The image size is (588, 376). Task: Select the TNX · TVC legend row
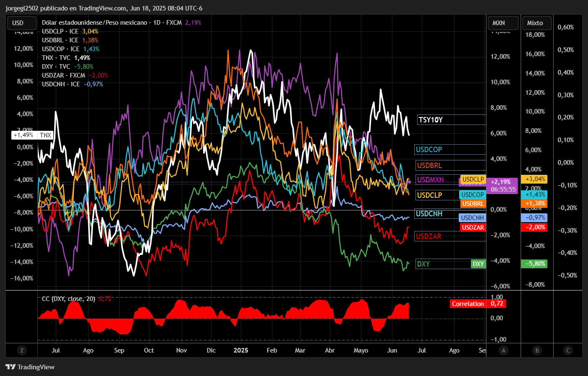coord(66,58)
